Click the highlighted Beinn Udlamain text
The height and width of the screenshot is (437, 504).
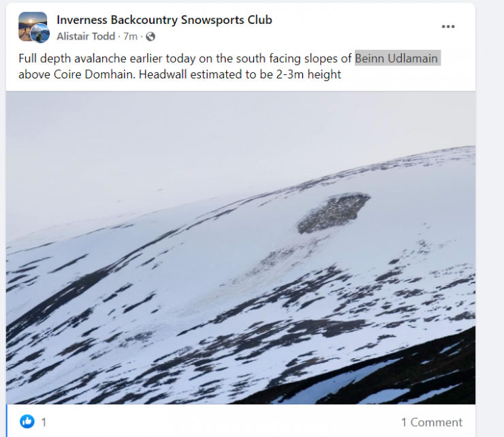pyautogui.click(x=397, y=58)
